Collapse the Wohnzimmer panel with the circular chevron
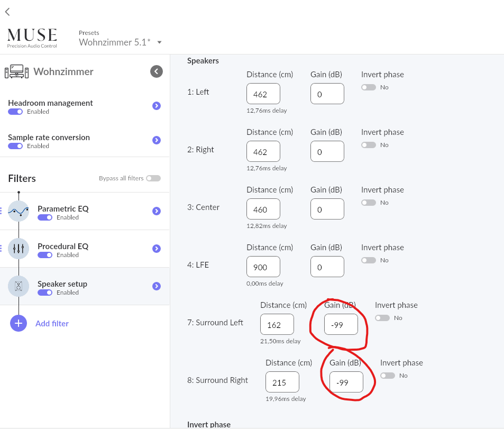The width and height of the screenshot is (504, 429). pos(156,71)
